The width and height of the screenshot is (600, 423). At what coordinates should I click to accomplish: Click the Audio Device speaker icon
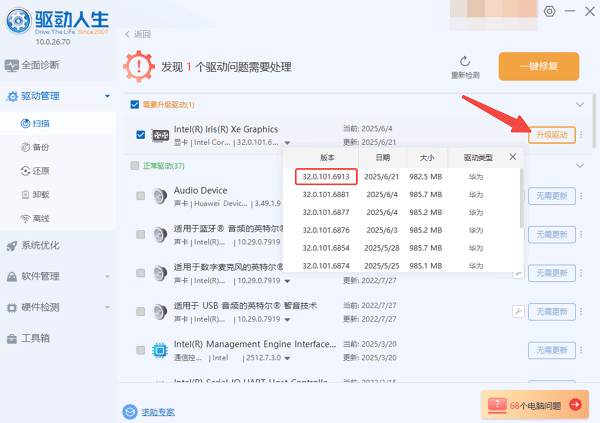coord(160,196)
